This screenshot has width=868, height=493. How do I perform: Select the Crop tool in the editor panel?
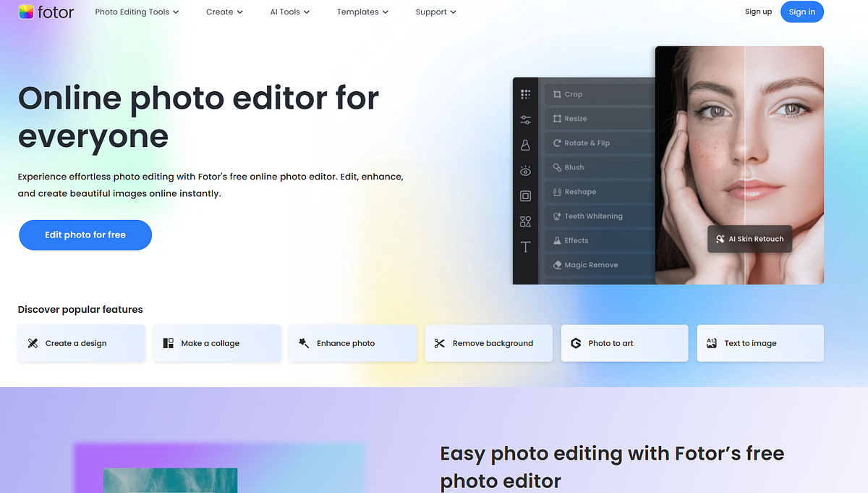(599, 93)
